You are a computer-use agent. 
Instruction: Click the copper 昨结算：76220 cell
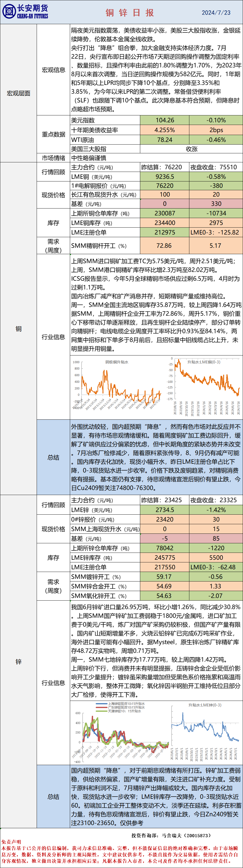coord(165,167)
